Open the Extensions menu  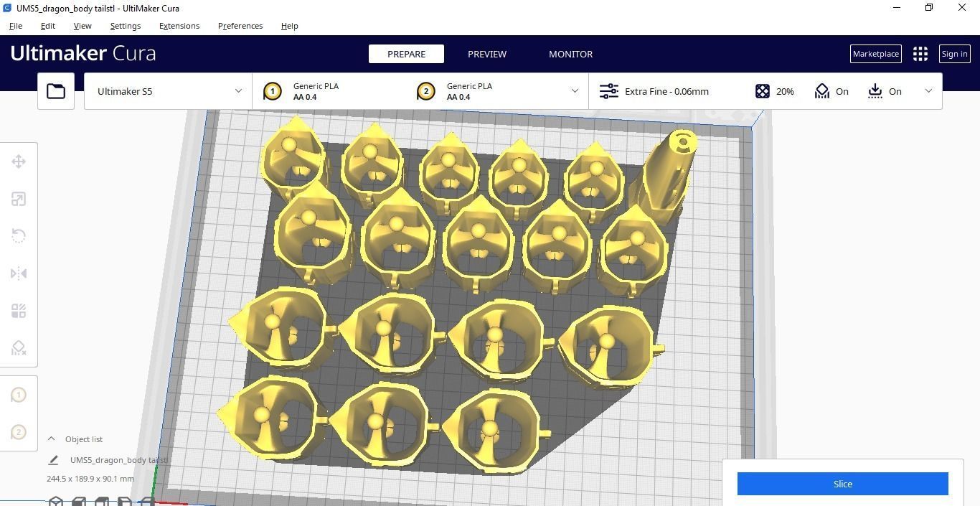[179, 26]
